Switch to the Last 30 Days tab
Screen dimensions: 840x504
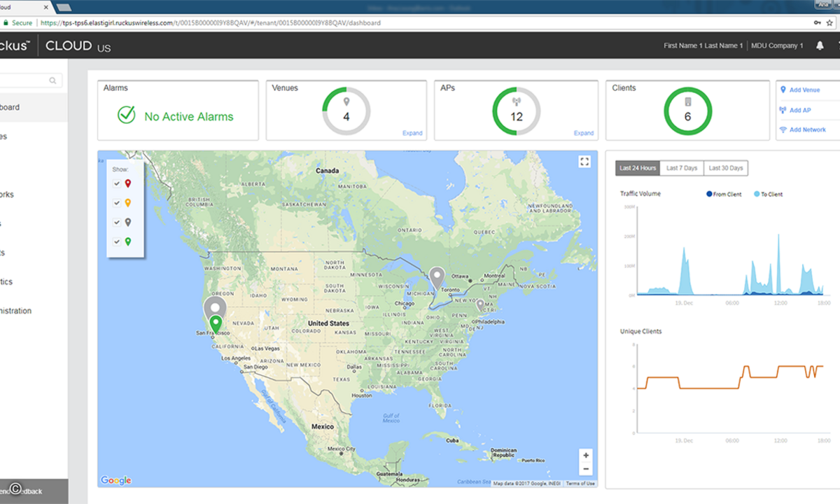(726, 168)
